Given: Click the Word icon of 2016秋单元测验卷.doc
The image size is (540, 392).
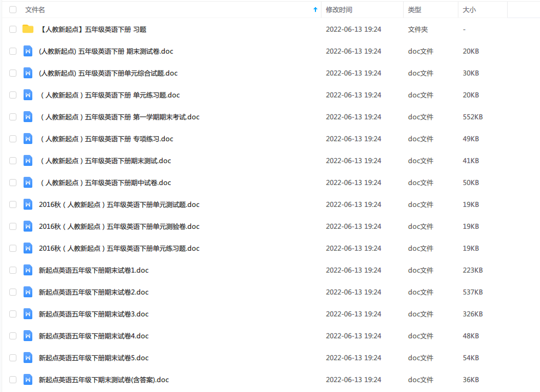Looking at the screenshot, I should tap(28, 226).
